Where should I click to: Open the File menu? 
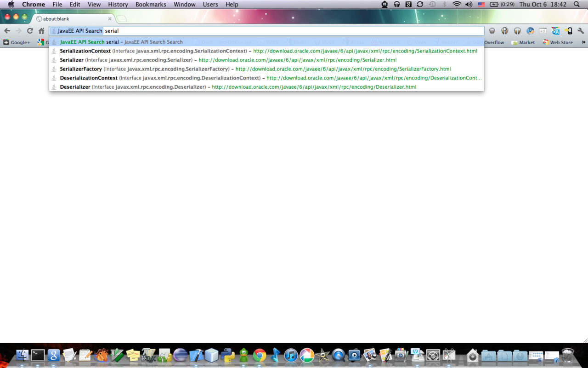point(57,4)
